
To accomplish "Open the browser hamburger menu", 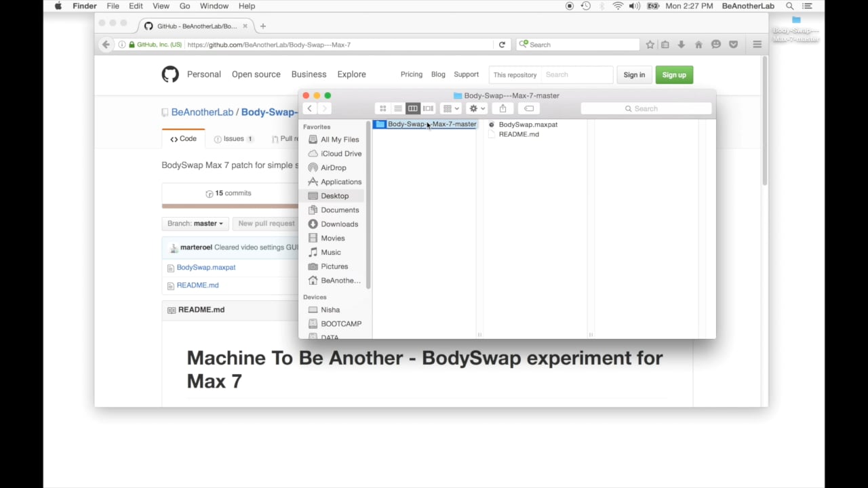I will [757, 45].
